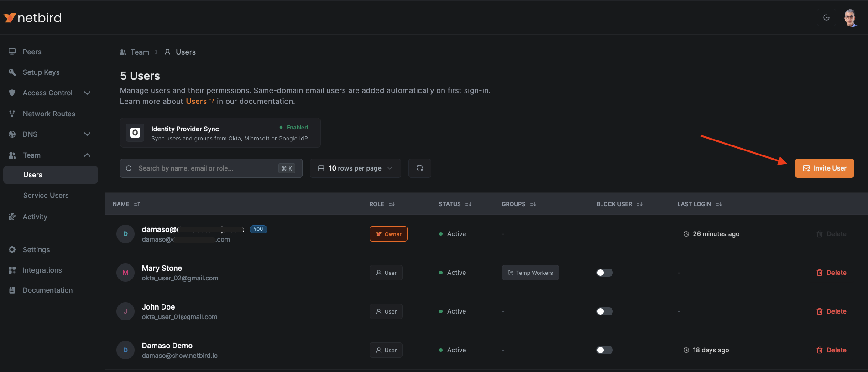Click okta_user_01@gmail.com email text
The width and height of the screenshot is (868, 372).
(x=179, y=317)
